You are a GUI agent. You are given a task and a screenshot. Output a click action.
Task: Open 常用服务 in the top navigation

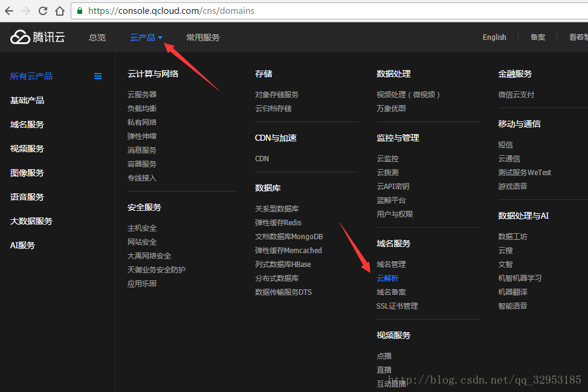point(203,37)
